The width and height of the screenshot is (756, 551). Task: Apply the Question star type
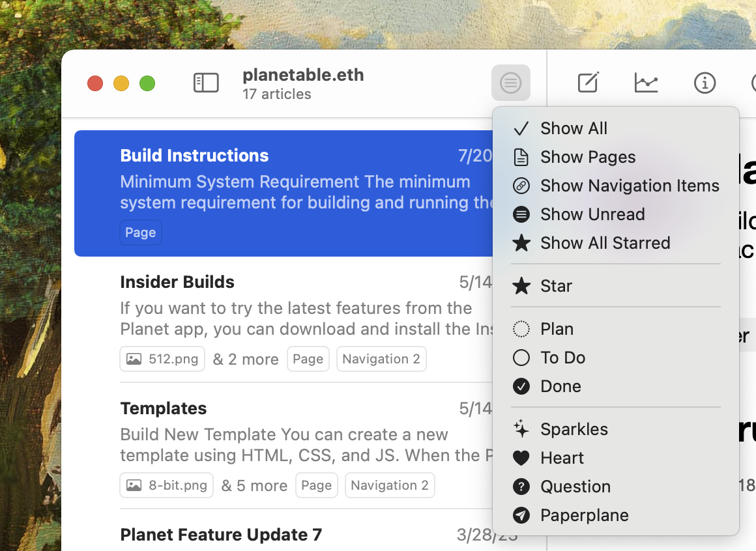575,487
